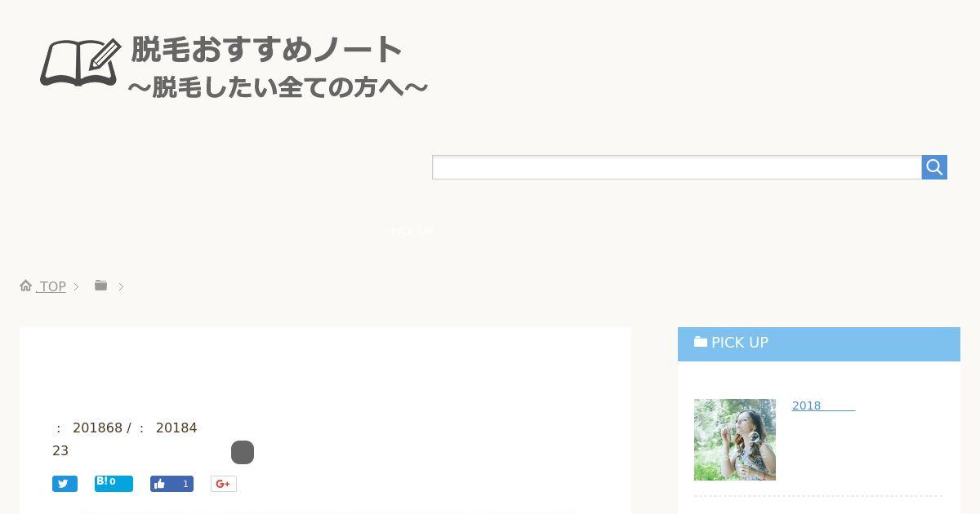Click the chevron following the breadcrumb folder
This screenshot has height=514, width=980.
pyautogui.click(x=121, y=286)
